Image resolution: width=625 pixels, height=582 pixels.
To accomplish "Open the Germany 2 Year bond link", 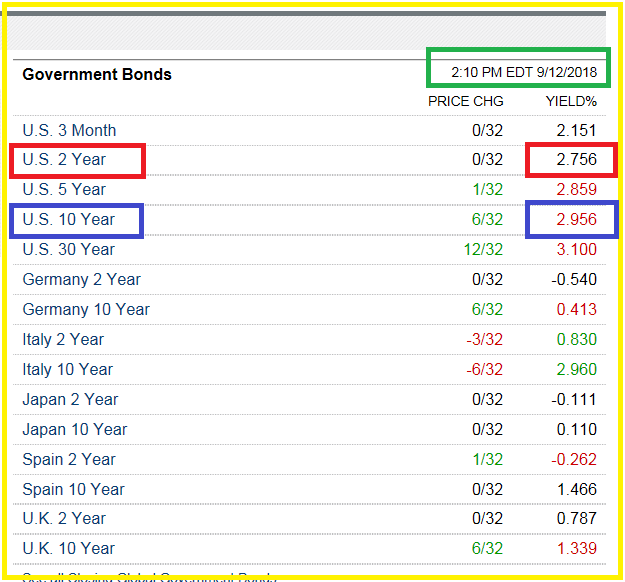I will coord(81,279).
